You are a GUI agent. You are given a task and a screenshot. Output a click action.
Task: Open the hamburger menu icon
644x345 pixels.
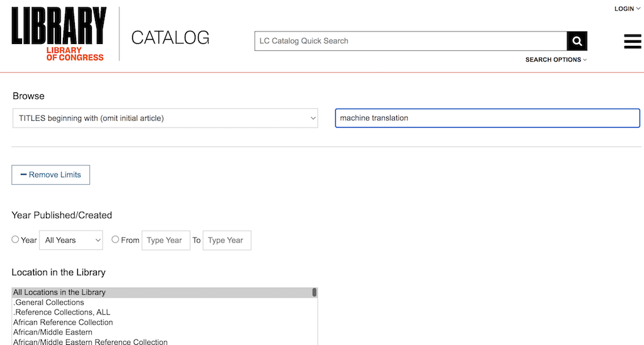tap(632, 41)
